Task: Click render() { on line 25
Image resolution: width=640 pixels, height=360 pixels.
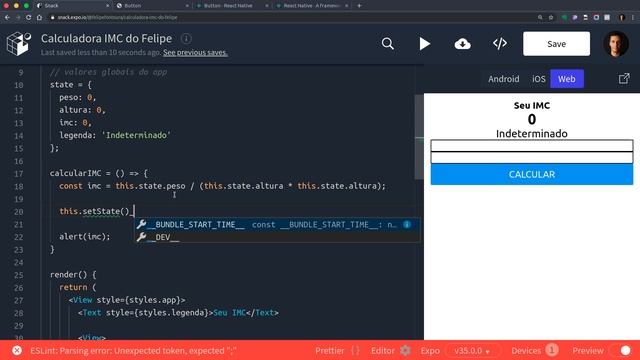Action: pyautogui.click(x=73, y=275)
